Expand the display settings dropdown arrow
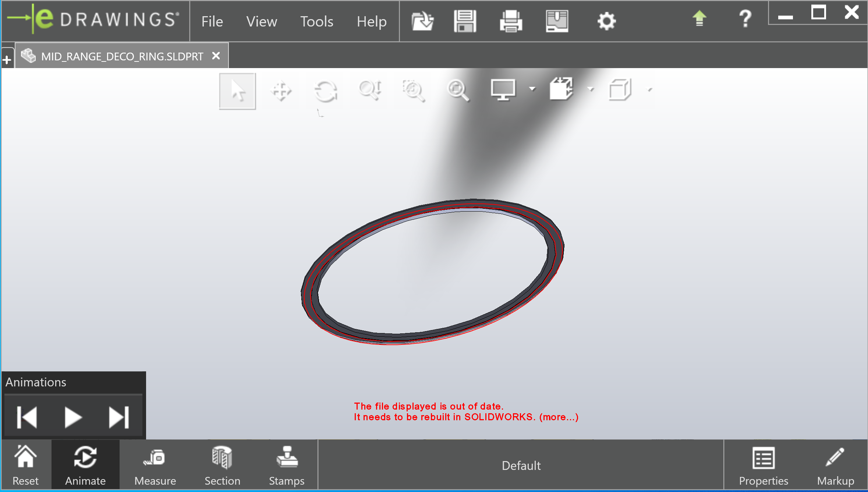The height and width of the screenshot is (492, 868). (532, 89)
